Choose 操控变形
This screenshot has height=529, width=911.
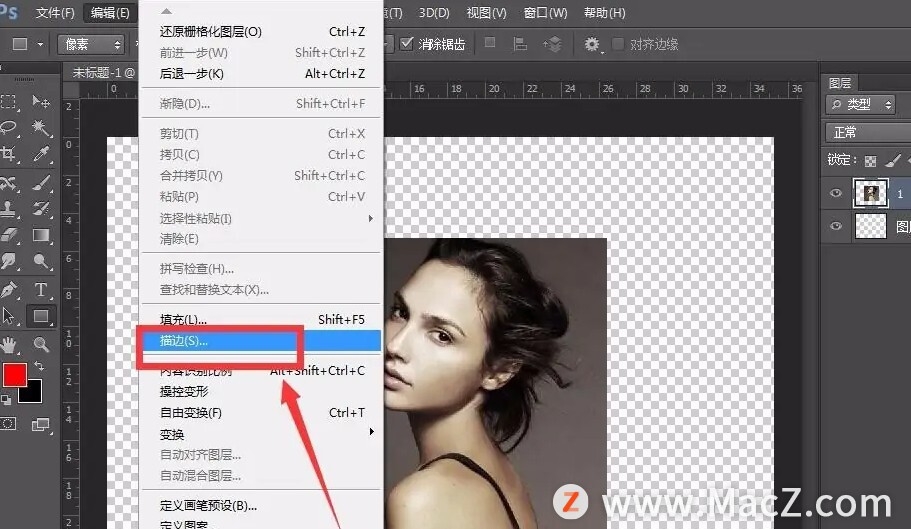pos(261,392)
